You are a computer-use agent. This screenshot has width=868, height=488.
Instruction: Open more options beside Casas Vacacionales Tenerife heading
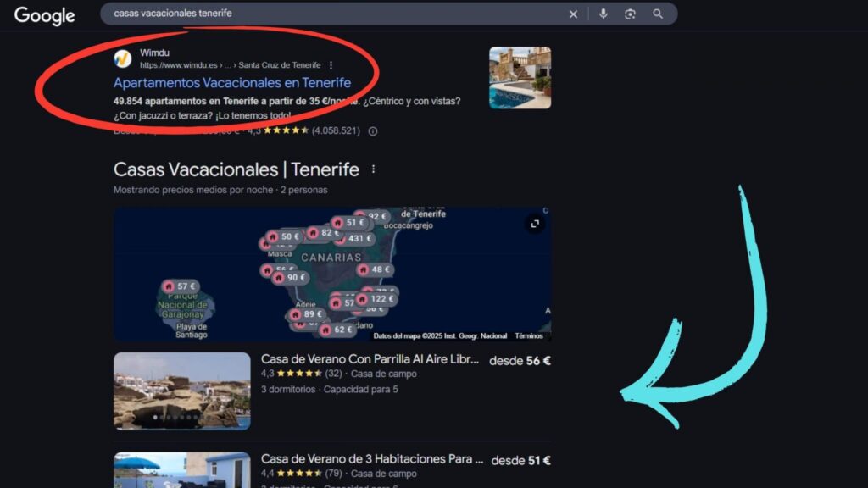[373, 169]
